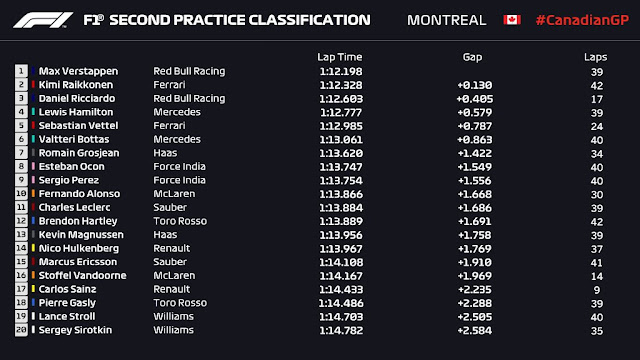Click Sergey Sirotkin's gap +2.584
Screen dimensions: 640x360
click(x=475, y=330)
